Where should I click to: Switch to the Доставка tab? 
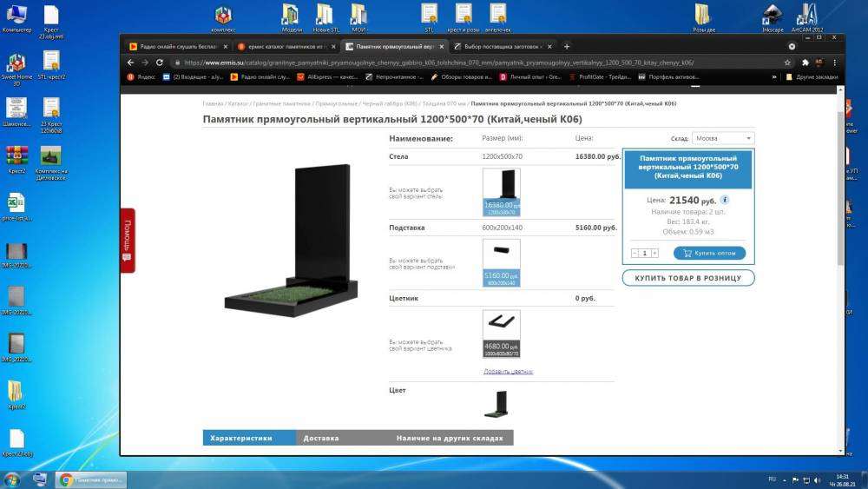[x=321, y=438]
